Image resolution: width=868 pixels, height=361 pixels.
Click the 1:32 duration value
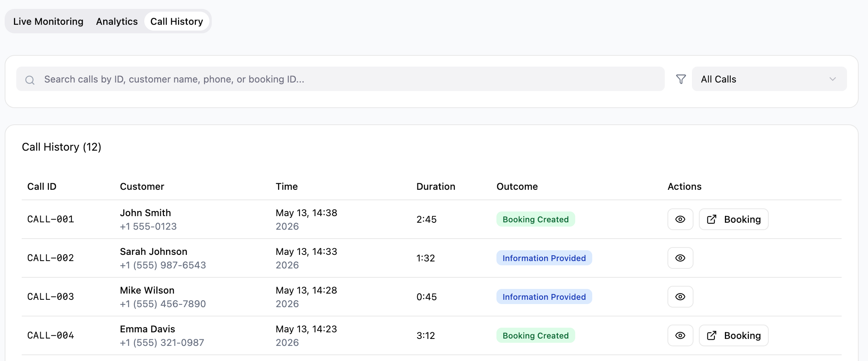426,258
